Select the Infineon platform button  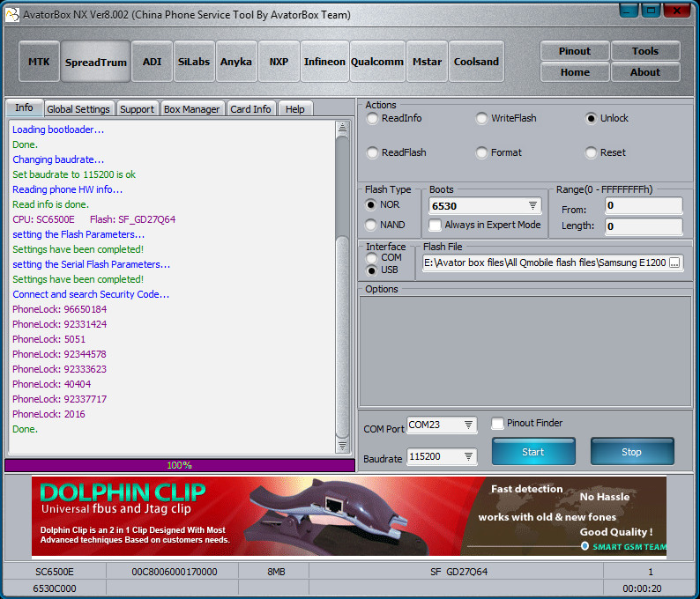click(324, 62)
